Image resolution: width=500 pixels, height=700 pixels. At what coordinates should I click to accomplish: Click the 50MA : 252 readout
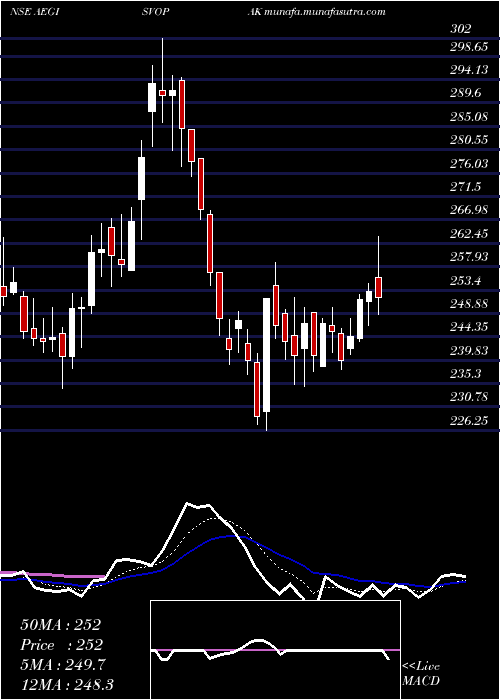click(x=60, y=625)
